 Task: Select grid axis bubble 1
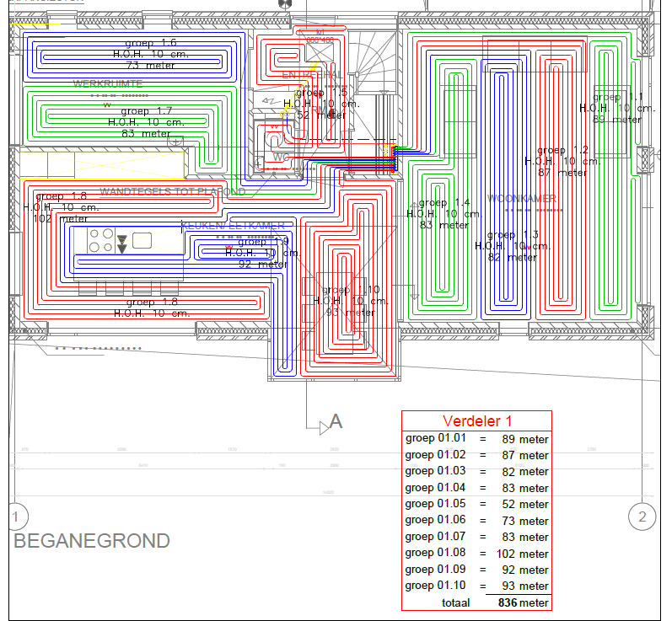click(17, 517)
